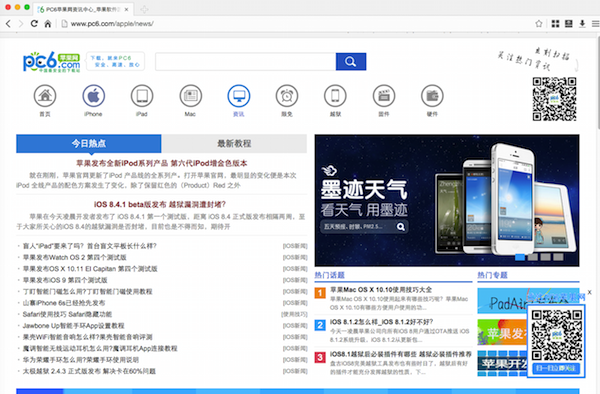The width and height of the screenshot is (600, 394).
Task: Click the page vertical scrollbar
Action: (597, 82)
